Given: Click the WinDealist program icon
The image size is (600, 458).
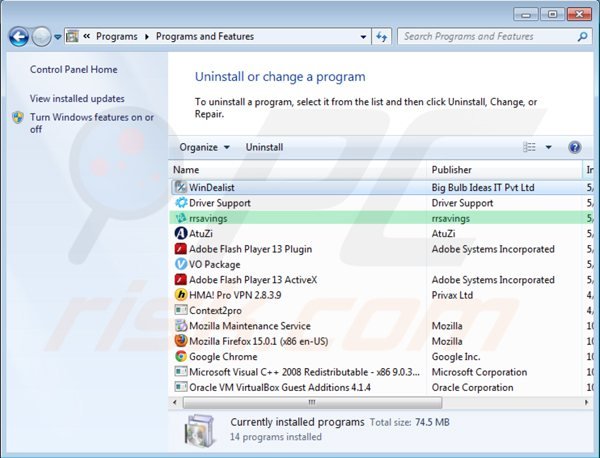Looking at the screenshot, I should coord(181,187).
